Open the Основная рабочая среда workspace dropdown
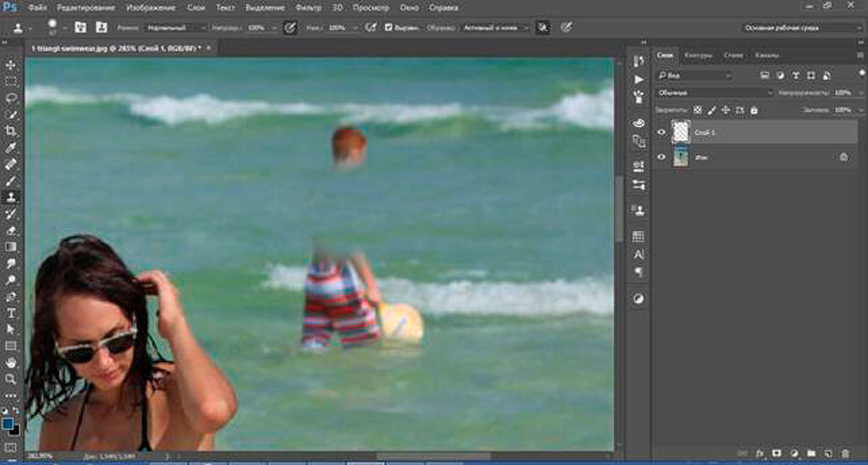 pyautogui.click(x=801, y=28)
